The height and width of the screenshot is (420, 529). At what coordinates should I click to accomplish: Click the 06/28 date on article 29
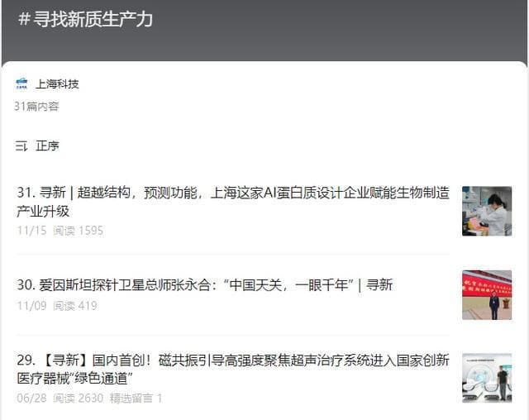click(x=31, y=398)
